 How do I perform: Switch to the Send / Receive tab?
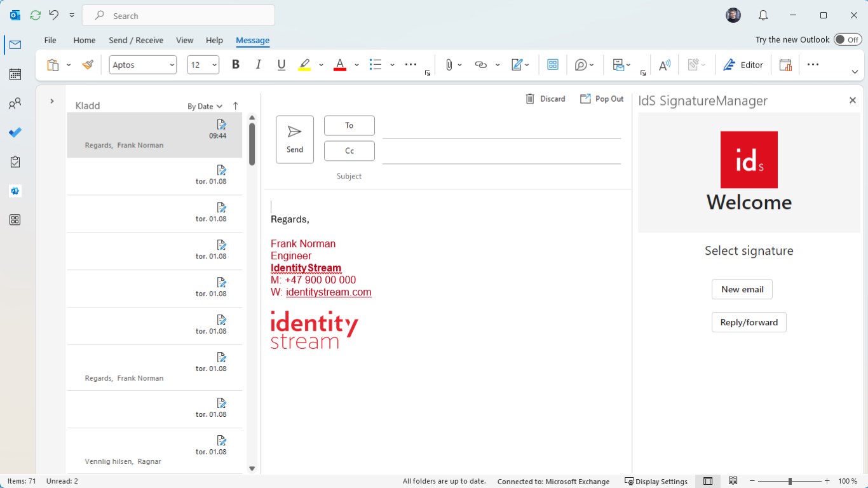click(136, 40)
